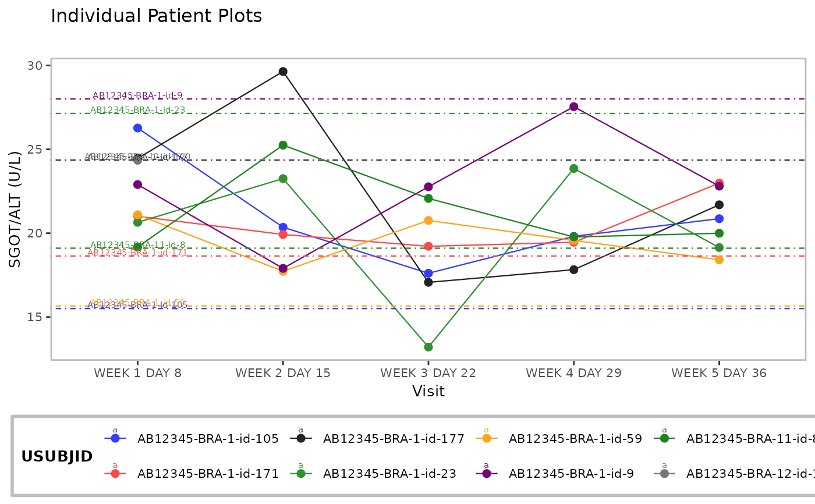Image resolution: width=815 pixels, height=504 pixels.
Task: Click the USUBJID legend title
Action: [x=57, y=457]
